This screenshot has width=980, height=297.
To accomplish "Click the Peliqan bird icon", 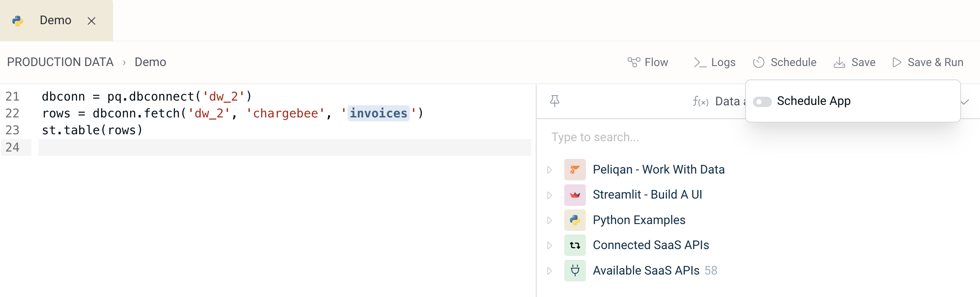I will pos(575,170).
